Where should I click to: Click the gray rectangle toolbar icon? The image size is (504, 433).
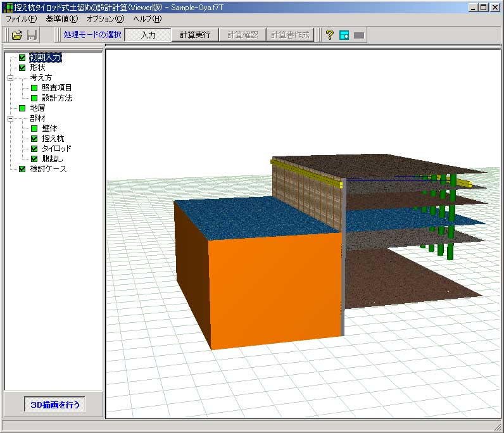(x=359, y=35)
